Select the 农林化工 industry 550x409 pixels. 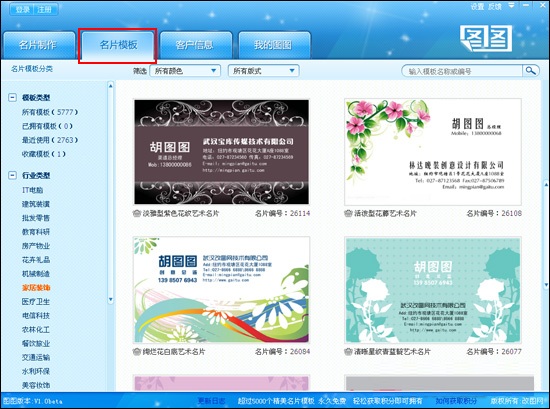pyautogui.click(x=36, y=330)
